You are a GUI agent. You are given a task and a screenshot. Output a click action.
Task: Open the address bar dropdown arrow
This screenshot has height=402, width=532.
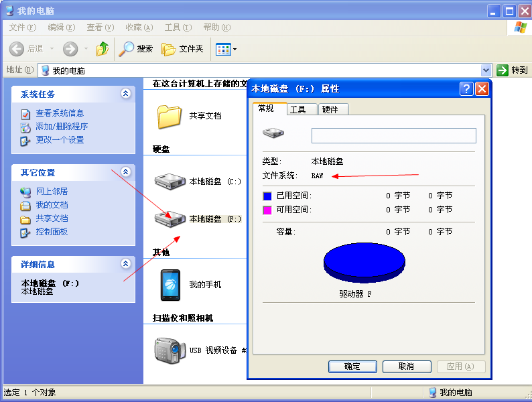486,70
